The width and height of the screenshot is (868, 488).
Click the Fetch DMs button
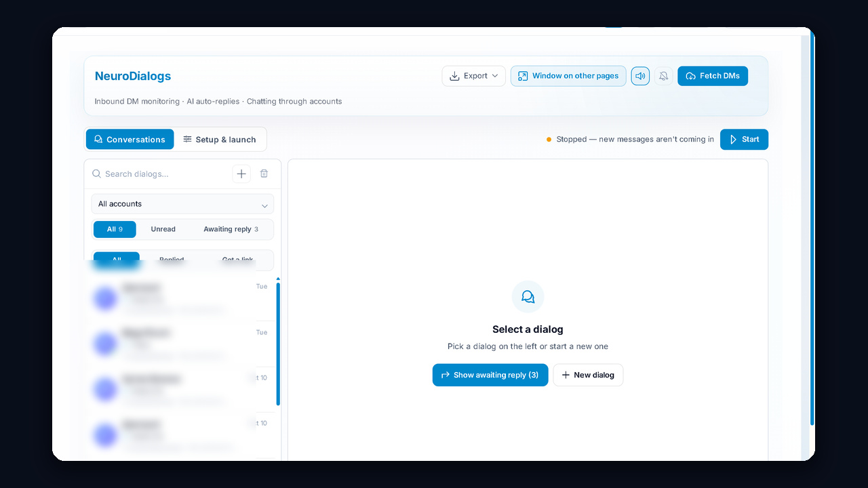coord(713,76)
